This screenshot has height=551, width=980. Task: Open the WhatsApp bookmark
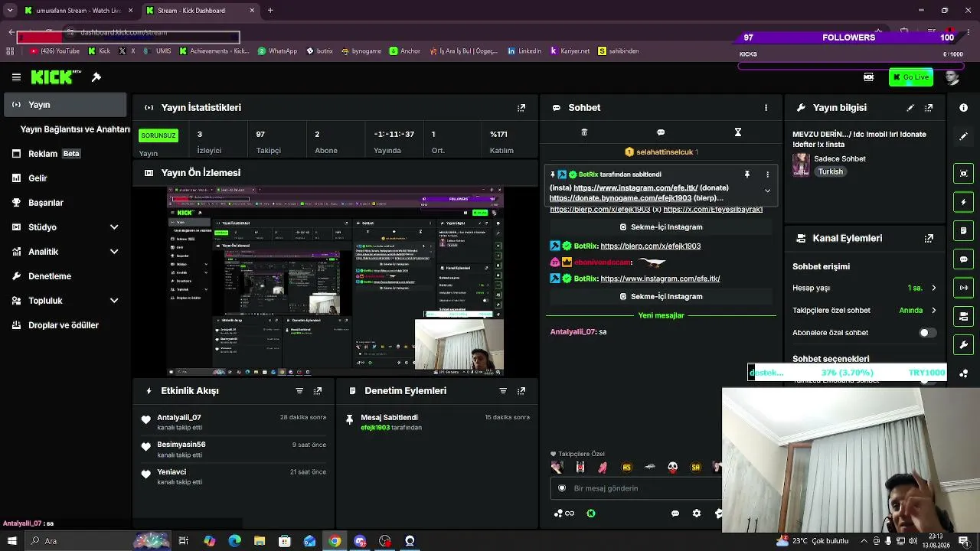click(x=277, y=51)
